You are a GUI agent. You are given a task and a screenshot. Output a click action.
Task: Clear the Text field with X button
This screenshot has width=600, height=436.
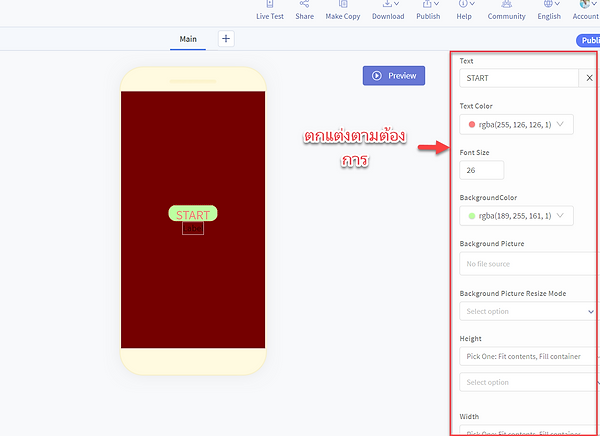589,78
